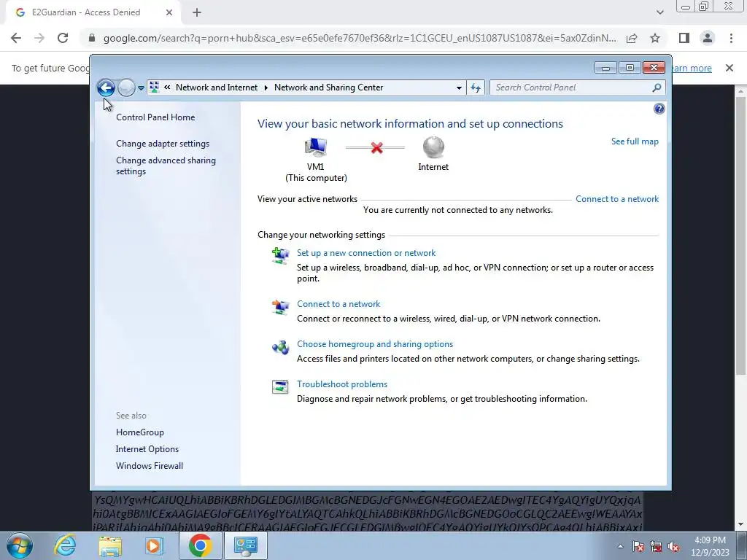Screen dimensions: 747x560
Task: Open a new Chrome tab
Action: (197, 13)
